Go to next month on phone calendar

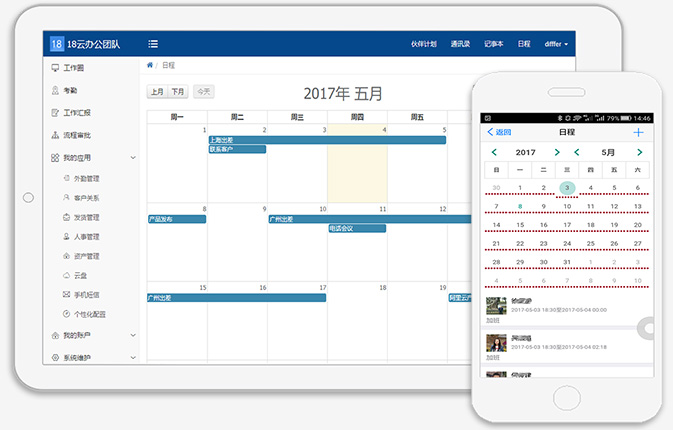click(x=640, y=152)
